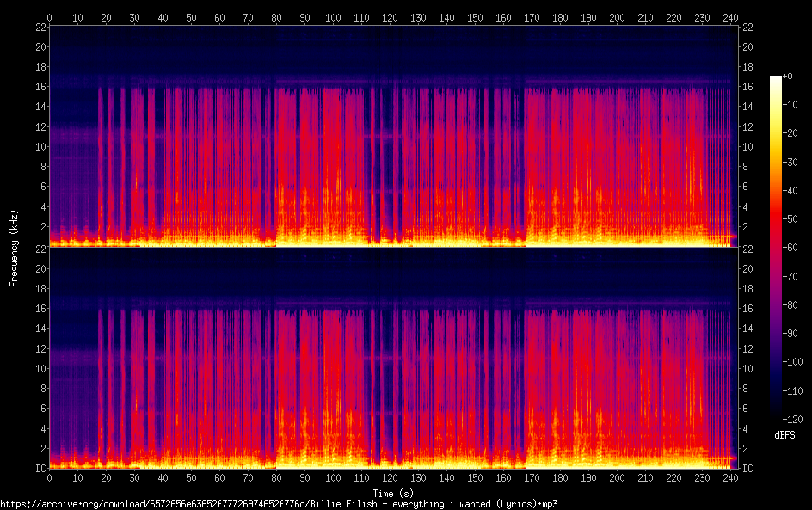Select the 80 mark on top time axis
812x510 pixels.
pyautogui.click(x=276, y=17)
